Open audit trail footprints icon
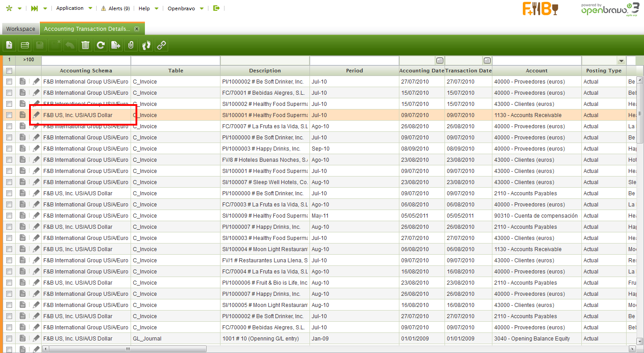Screen dimensions: 644x353 click(146, 45)
